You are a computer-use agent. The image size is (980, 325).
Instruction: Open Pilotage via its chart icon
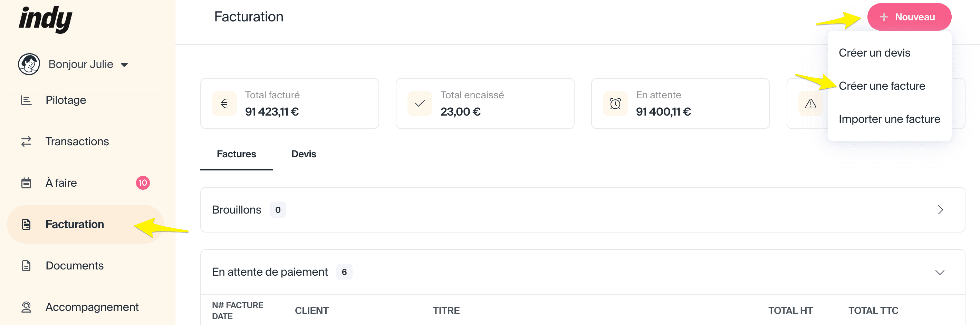[x=26, y=100]
